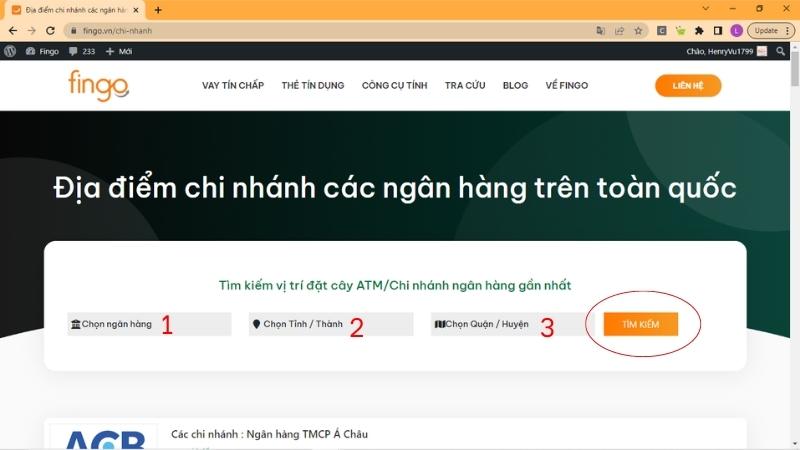800x450 pixels.
Task: Add new content with Mới
Action: pyautogui.click(x=119, y=51)
